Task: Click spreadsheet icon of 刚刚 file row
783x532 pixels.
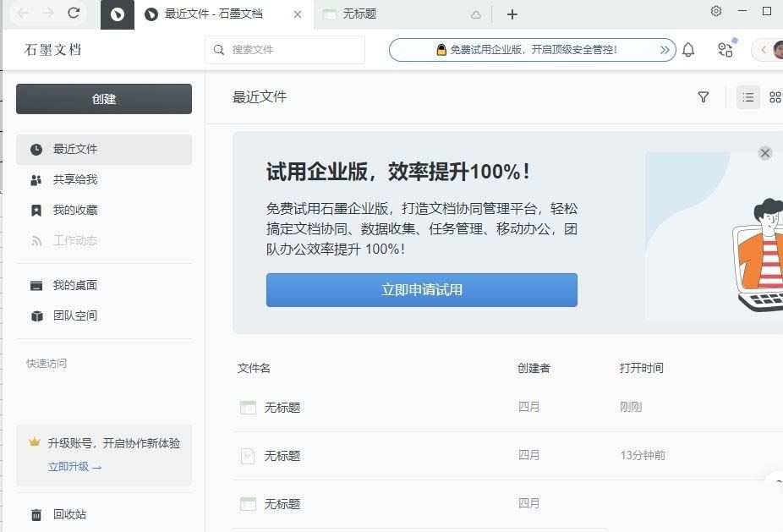Action: coord(248,408)
